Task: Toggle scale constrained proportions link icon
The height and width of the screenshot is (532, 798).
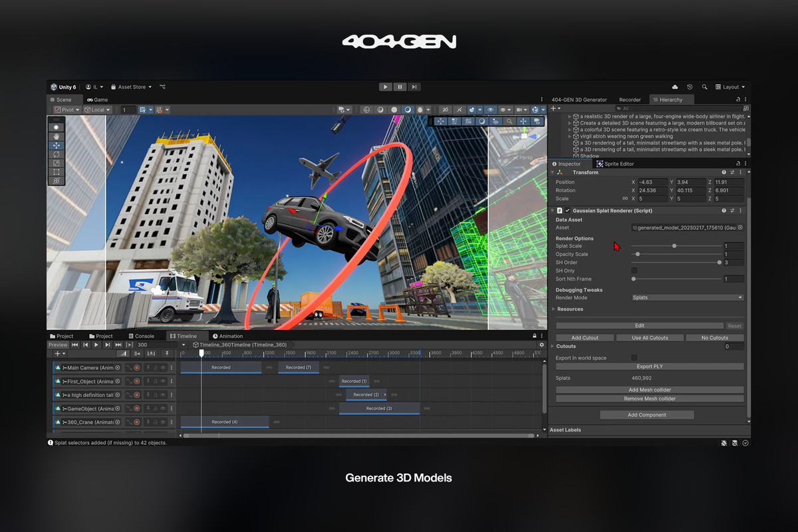Action: coord(624,198)
